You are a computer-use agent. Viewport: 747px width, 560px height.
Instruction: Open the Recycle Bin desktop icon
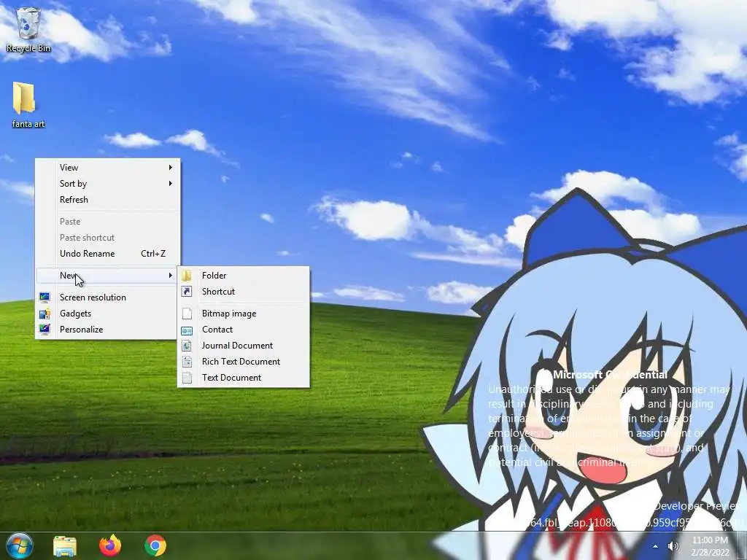click(28, 28)
